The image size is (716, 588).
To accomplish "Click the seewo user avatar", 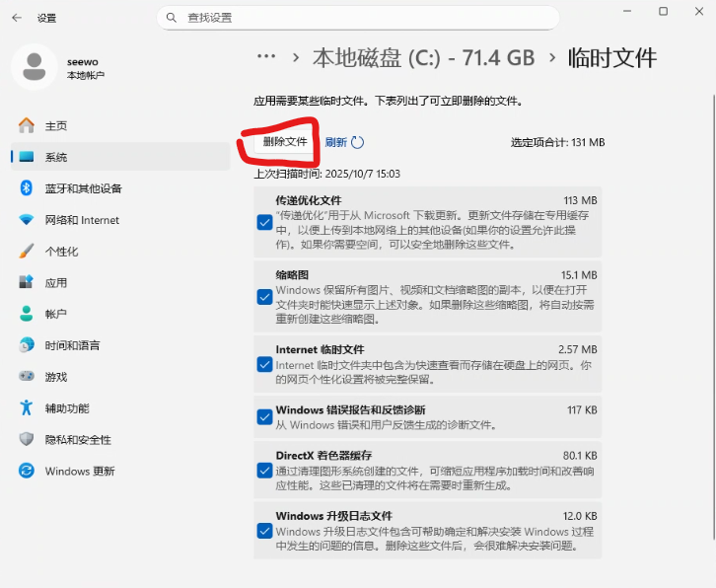I will coord(35,67).
